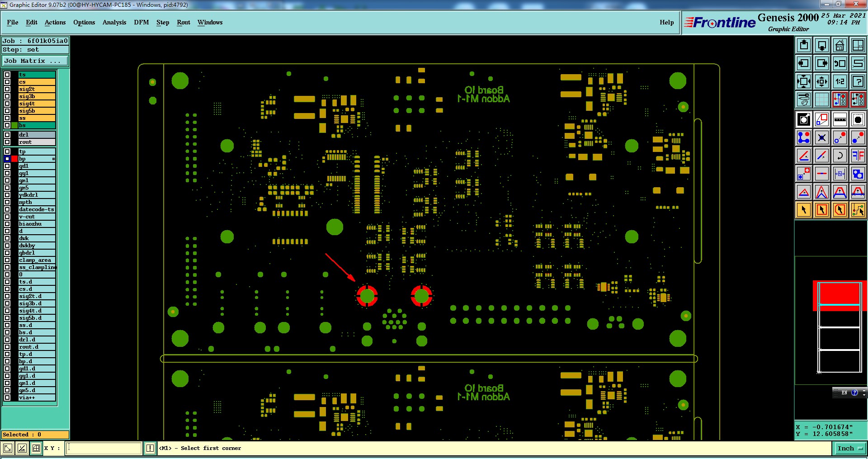This screenshot has width=868, height=459.
Task: Toggle the bs layer checkbox
Action: [7, 125]
